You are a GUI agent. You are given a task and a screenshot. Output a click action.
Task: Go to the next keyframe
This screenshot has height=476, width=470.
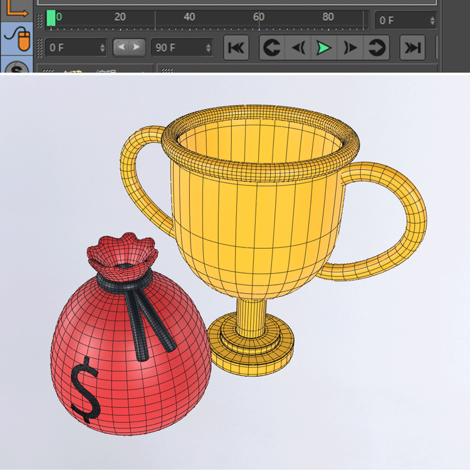tap(376, 48)
